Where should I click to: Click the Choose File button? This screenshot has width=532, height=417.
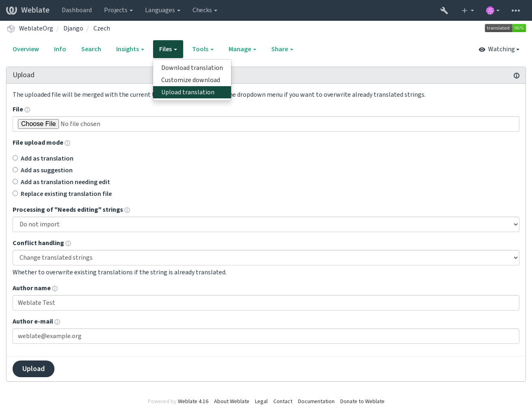tap(38, 124)
